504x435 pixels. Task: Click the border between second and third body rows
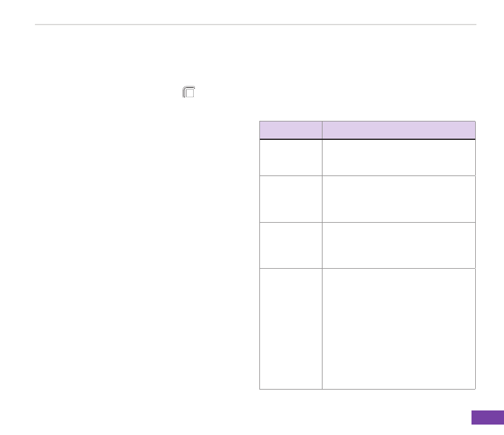pyautogui.click(x=367, y=222)
